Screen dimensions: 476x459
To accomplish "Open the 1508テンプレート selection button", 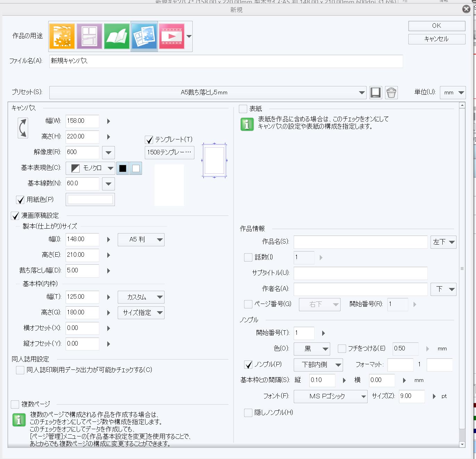I will 169,152.
